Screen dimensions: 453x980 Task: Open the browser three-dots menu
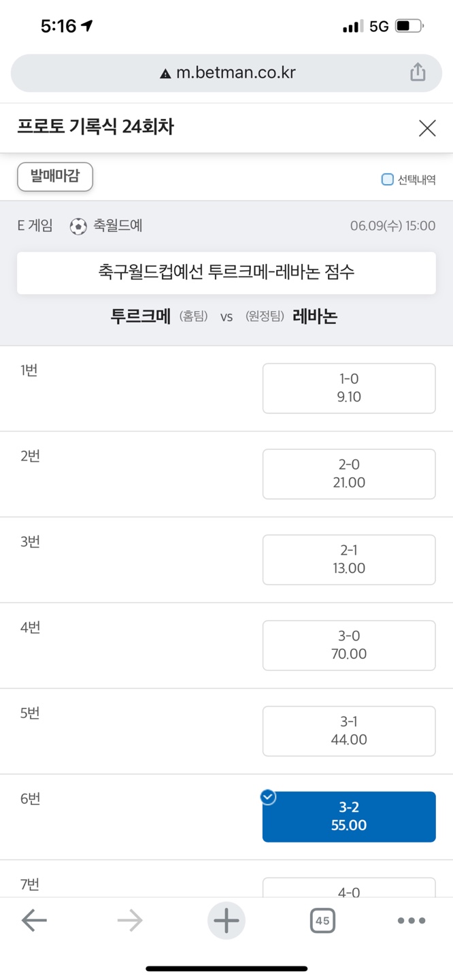click(x=412, y=921)
